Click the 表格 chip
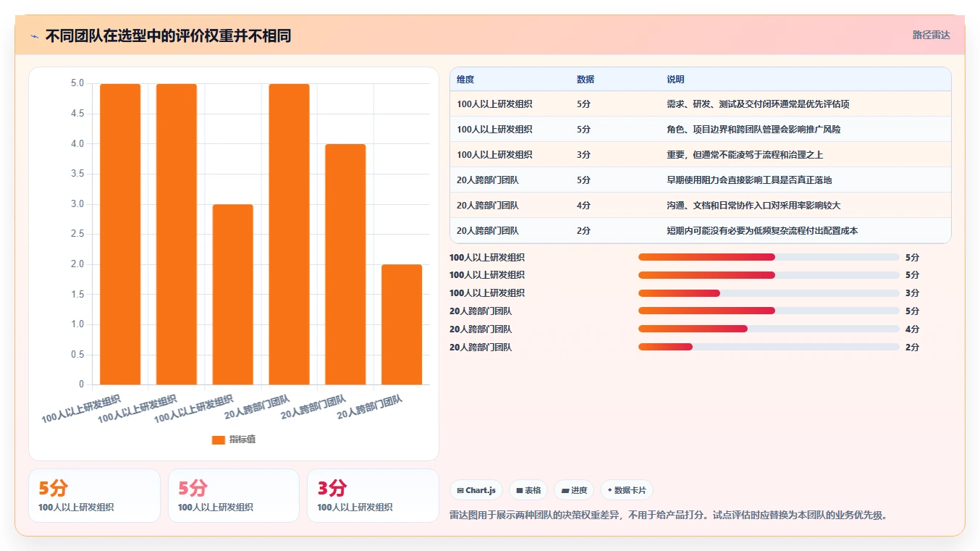This screenshot has height=551, width=980. (x=528, y=490)
